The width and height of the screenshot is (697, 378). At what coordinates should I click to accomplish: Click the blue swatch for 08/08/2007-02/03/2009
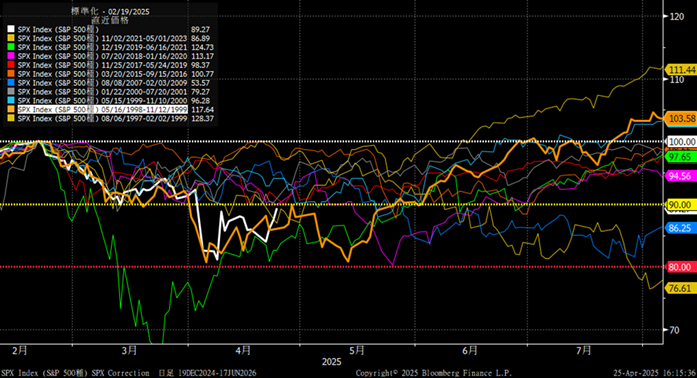pos(11,83)
